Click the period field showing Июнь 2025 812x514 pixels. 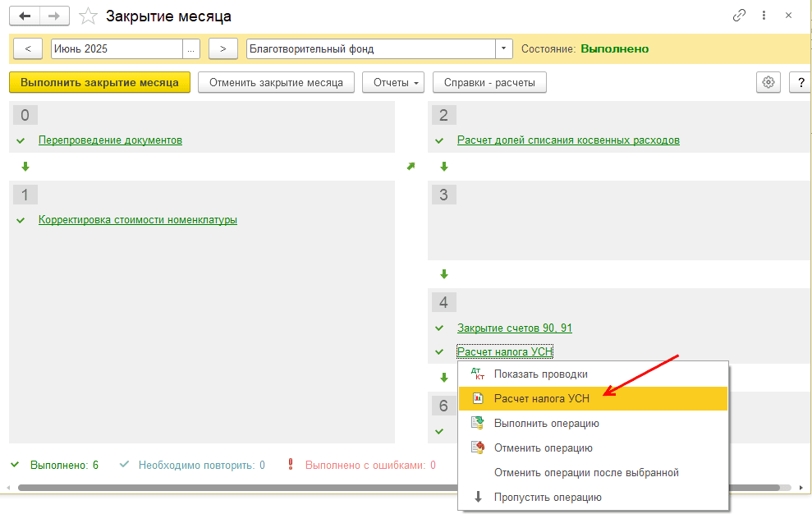pos(116,48)
